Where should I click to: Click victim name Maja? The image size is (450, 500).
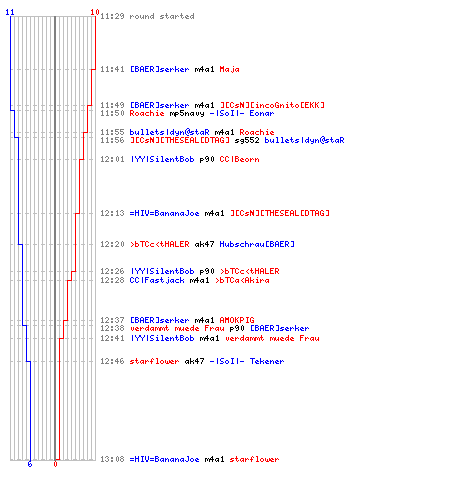pos(229,69)
